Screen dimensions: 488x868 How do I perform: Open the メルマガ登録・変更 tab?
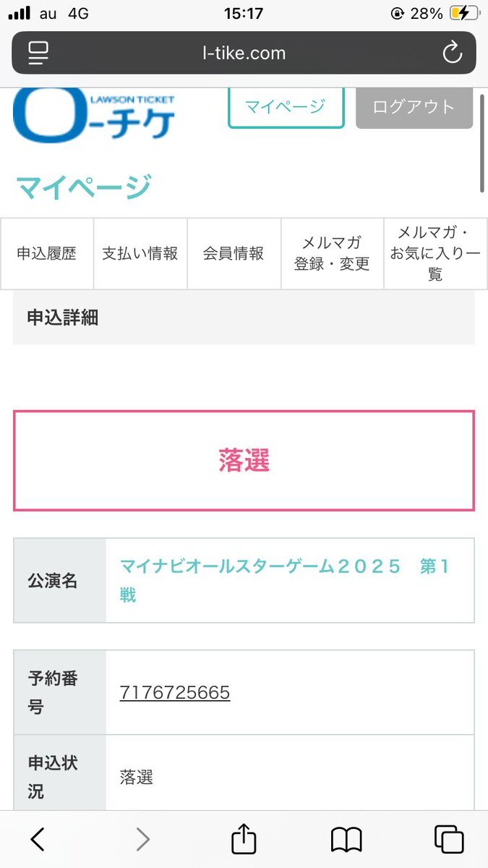pos(333,254)
